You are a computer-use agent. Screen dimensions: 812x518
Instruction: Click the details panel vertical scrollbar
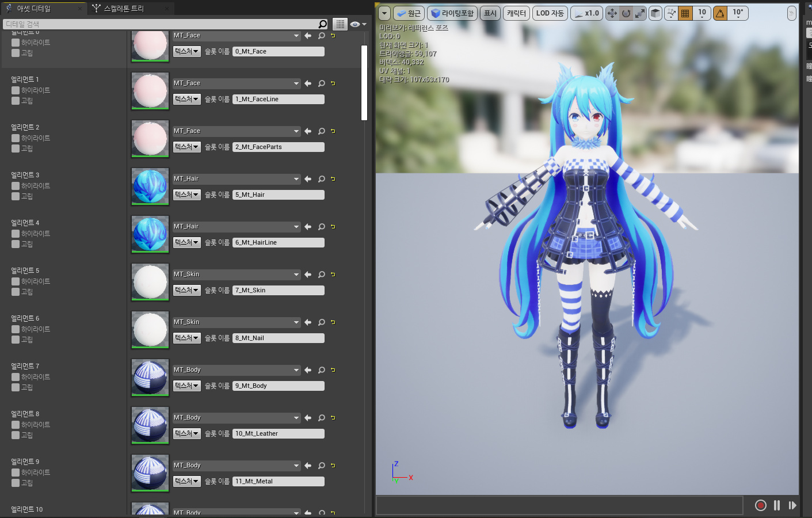pyautogui.click(x=364, y=83)
